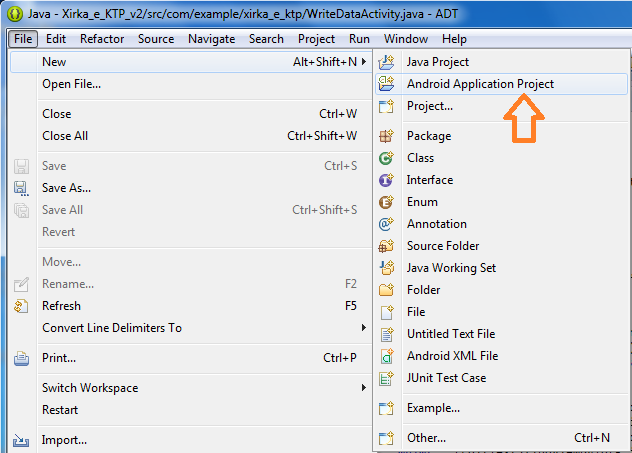Choose Enum from New submenu
The width and height of the screenshot is (632, 453).
[x=501, y=202]
